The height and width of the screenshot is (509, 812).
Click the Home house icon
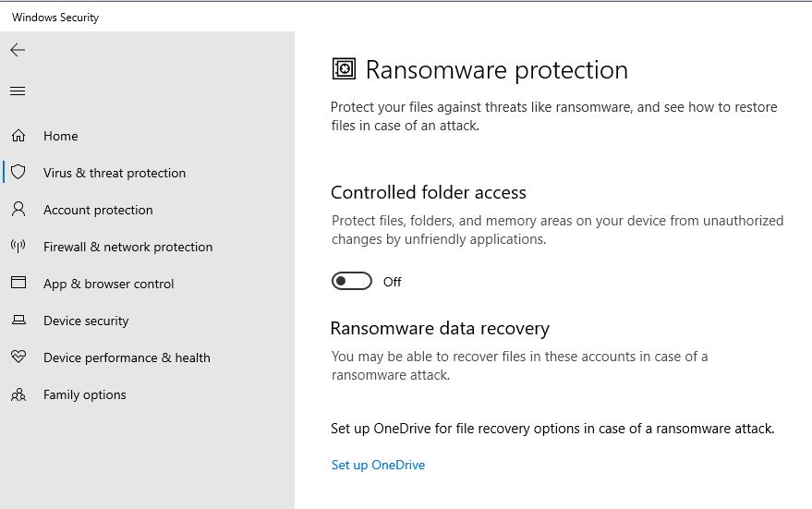coord(18,136)
